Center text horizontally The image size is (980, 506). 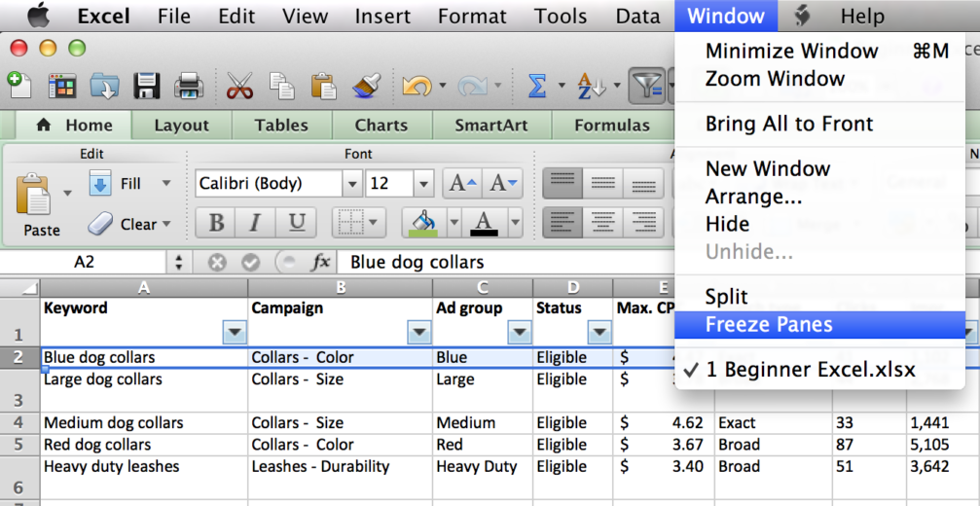point(603,223)
